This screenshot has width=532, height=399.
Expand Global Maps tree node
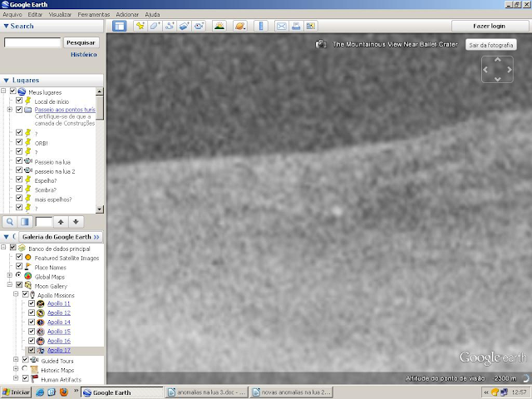(9, 275)
